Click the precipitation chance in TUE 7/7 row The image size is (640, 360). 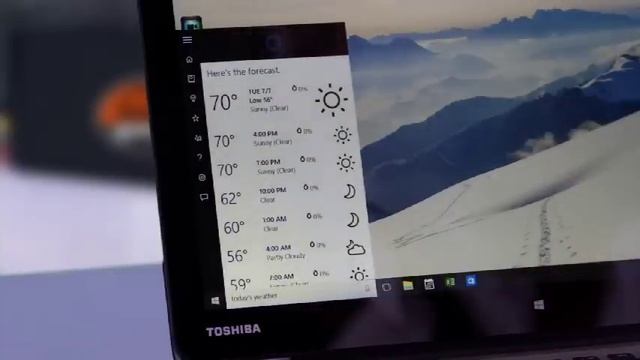click(299, 89)
